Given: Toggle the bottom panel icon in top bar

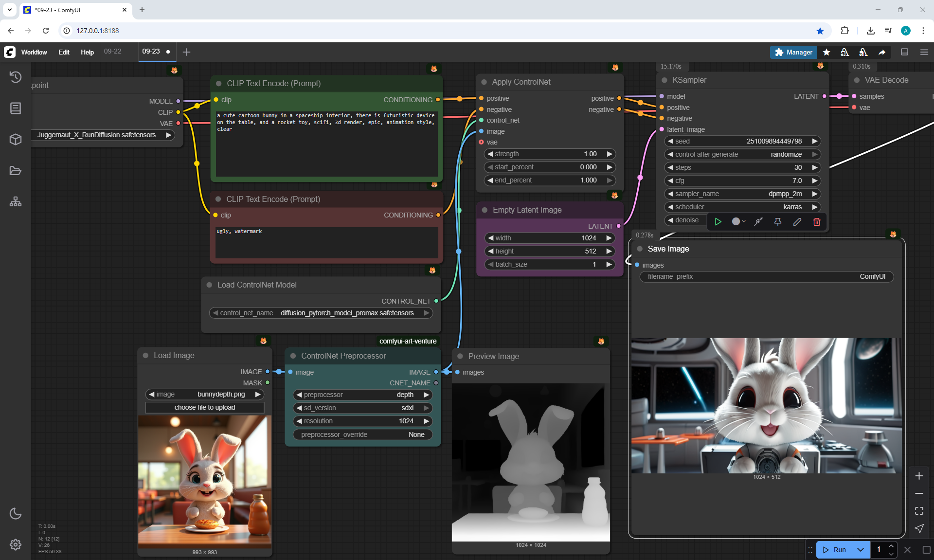Looking at the screenshot, I should coord(905,52).
